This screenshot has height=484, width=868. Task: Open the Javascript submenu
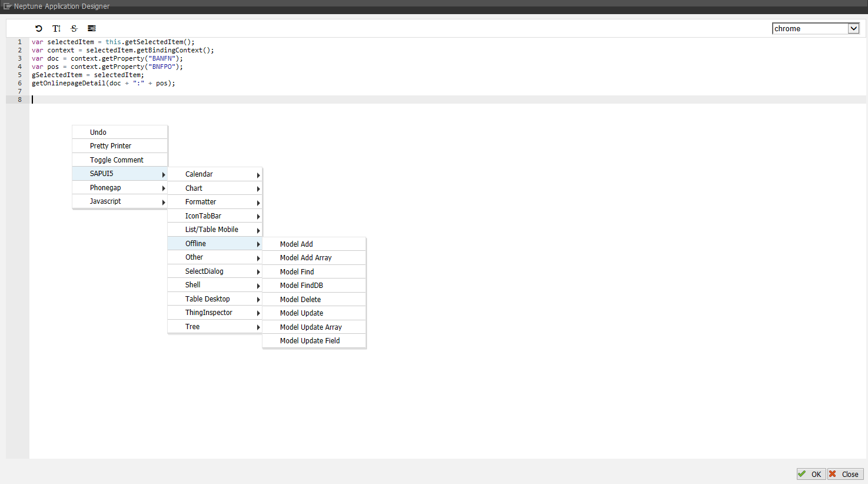119,201
